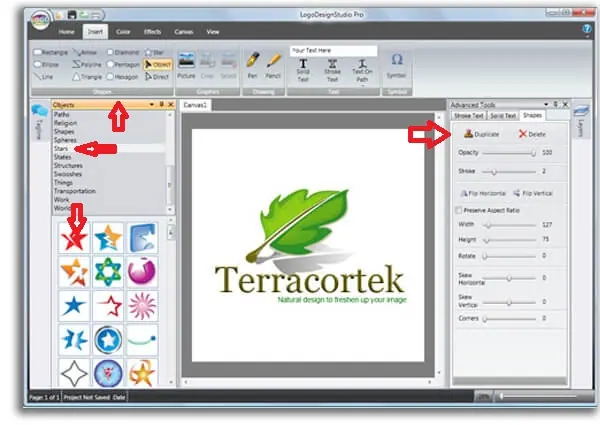Select the Spheres category in Objects list
Screen dimensions: 600x425
tap(109, 140)
